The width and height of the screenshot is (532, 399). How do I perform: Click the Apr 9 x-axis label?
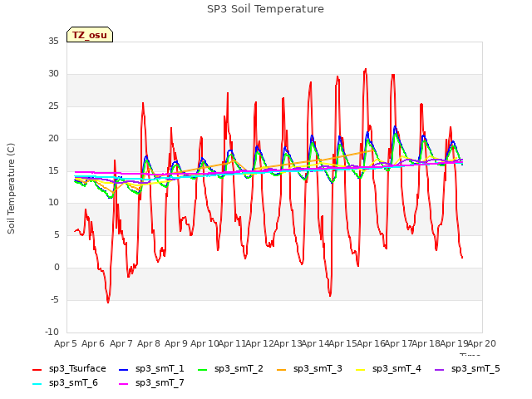pos(176,343)
